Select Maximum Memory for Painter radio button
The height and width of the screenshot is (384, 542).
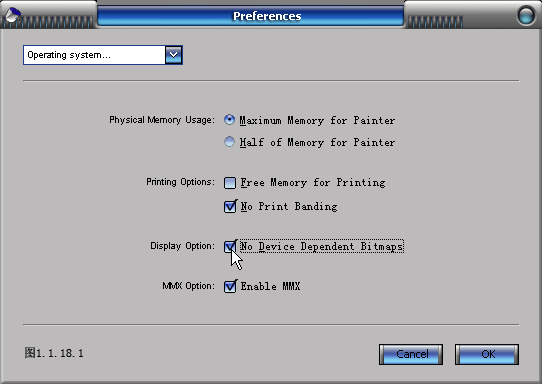coord(229,120)
